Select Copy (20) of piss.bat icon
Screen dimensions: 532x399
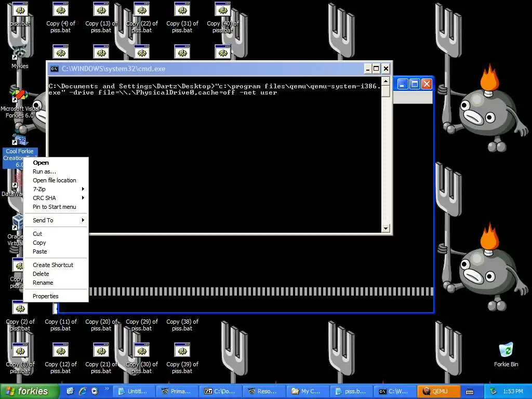point(101,324)
